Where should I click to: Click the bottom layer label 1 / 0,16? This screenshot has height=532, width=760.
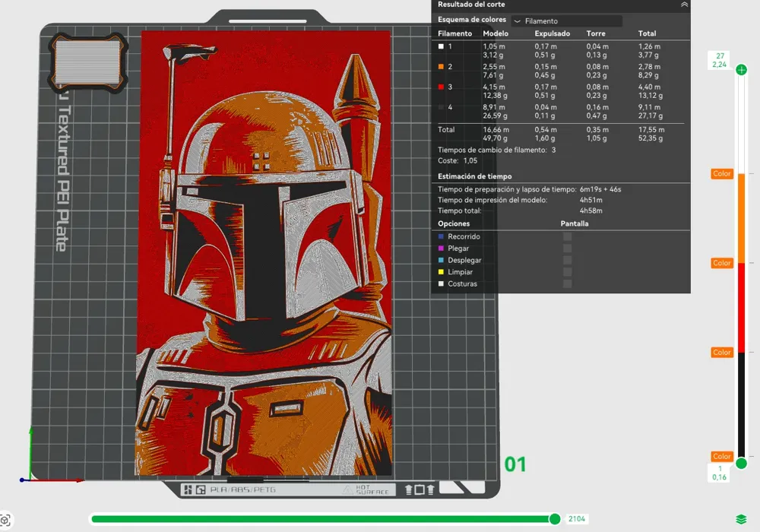720,473
